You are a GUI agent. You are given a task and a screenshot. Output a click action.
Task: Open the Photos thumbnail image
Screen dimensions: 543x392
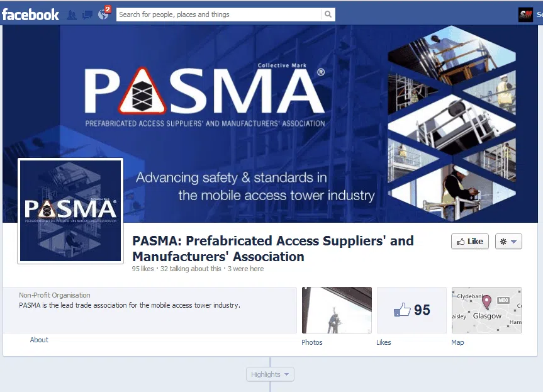[x=337, y=310]
